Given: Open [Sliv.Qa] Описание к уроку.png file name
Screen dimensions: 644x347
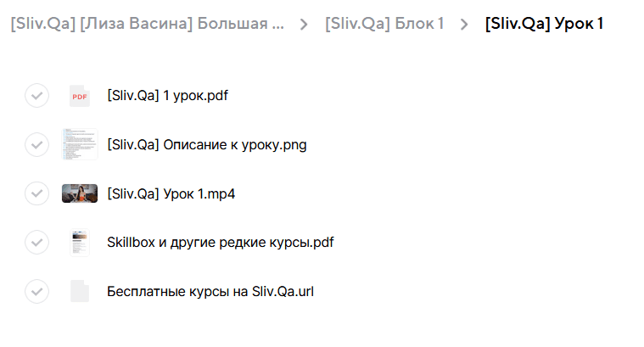Looking at the screenshot, I should click(x=206, y=145).
